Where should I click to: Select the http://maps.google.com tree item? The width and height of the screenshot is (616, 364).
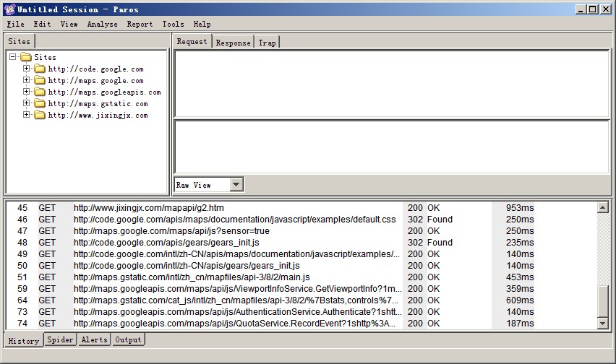[96, 80]
